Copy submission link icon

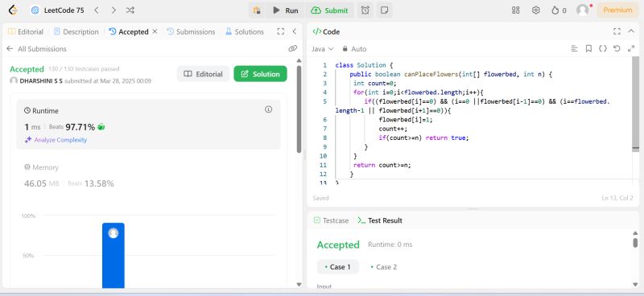coord(292,48)
